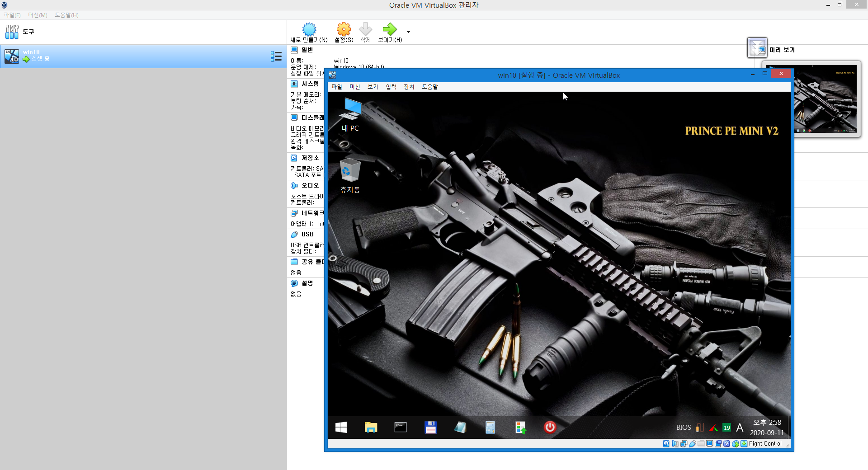Click the VM preview thumbnail image

[x=826, y=99]
